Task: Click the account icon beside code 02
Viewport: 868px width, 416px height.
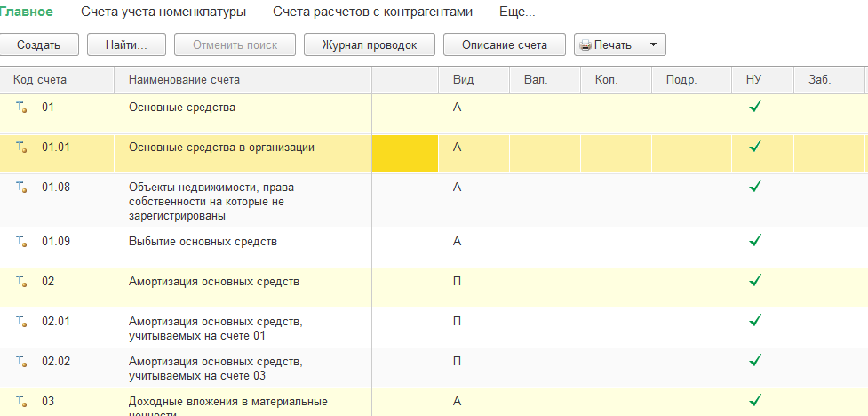Action: click(21, 282)
